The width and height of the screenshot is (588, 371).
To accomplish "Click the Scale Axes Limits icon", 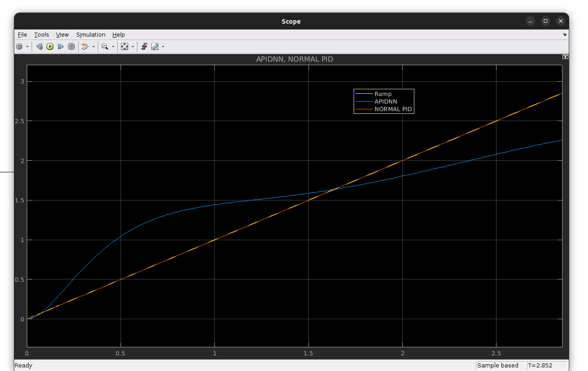I will (x=125, y=46).
